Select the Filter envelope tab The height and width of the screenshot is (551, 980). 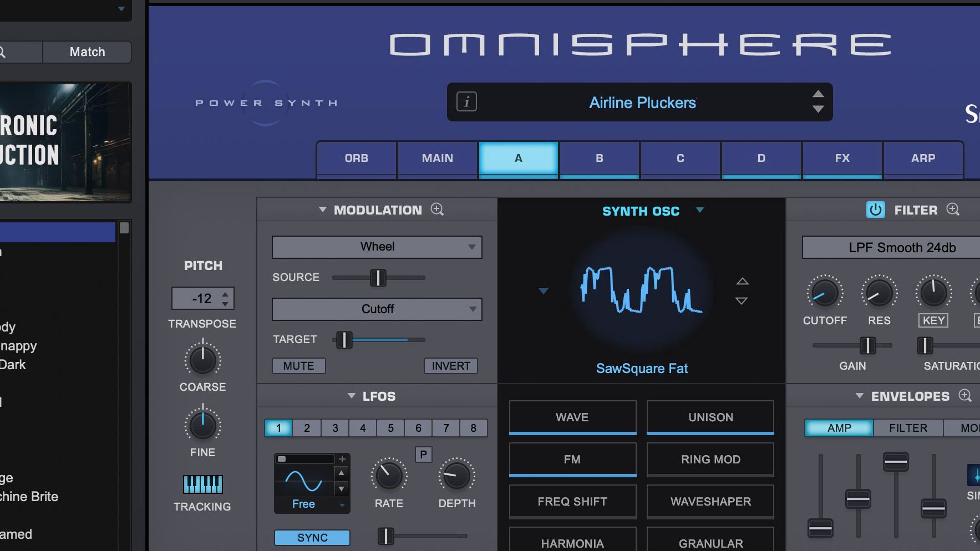[x=908, y=428]
